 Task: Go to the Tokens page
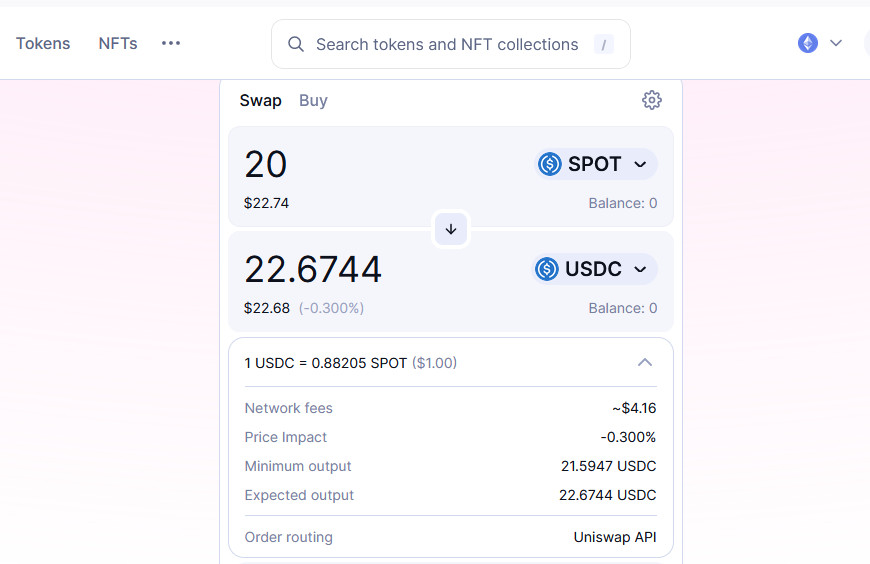pos(43,43)
